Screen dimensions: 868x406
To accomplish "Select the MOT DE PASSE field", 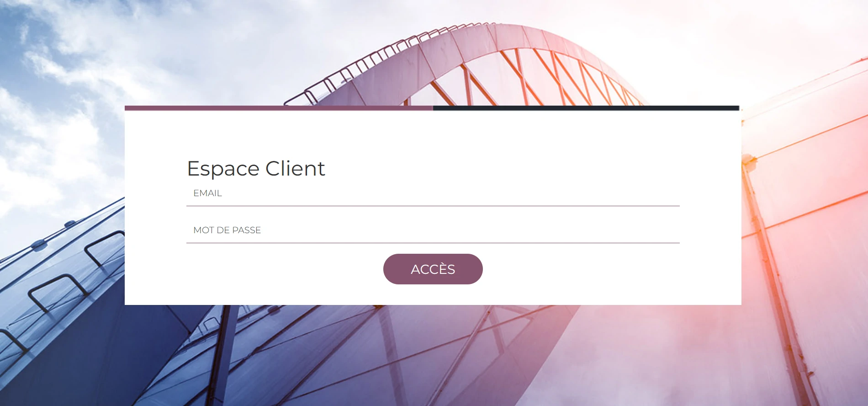I will click(433, 230).
